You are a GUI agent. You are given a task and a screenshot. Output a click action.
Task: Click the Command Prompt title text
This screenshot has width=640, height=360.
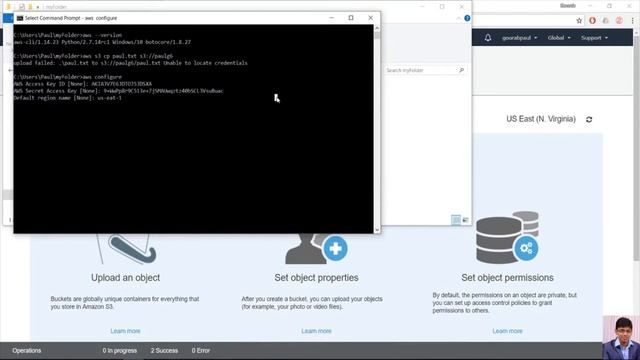71,18
